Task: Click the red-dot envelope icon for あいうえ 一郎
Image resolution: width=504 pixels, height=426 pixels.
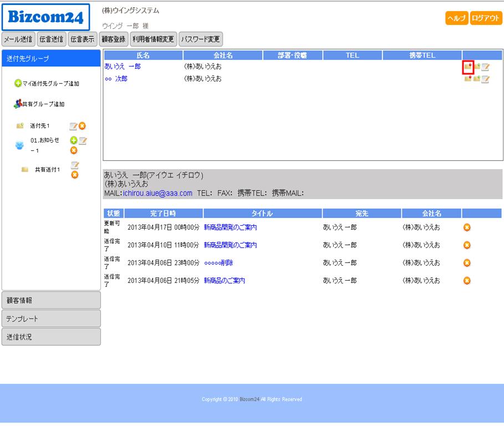Action: point(468,67)
